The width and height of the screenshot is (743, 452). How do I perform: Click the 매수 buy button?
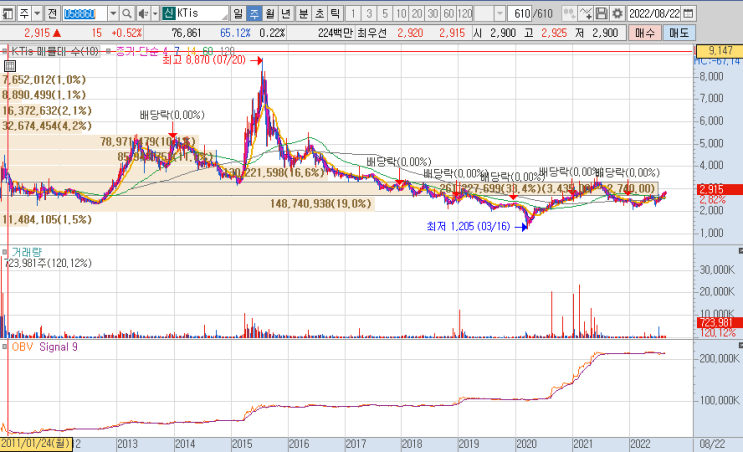coord(645,33)
